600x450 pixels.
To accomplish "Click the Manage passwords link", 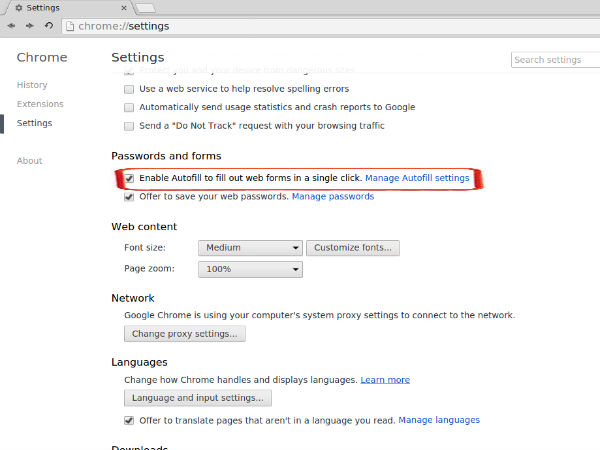I will 333,197.
